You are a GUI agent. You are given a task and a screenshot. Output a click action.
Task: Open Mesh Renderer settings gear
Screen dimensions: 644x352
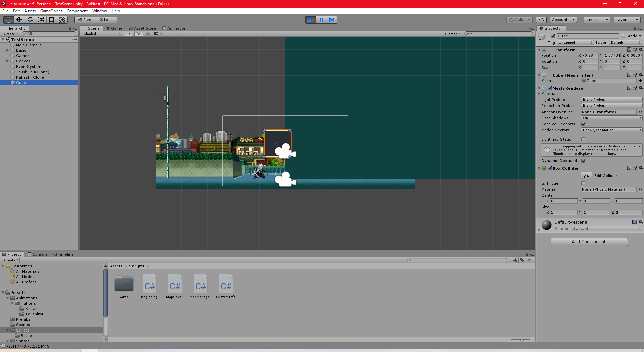[641, 88]
